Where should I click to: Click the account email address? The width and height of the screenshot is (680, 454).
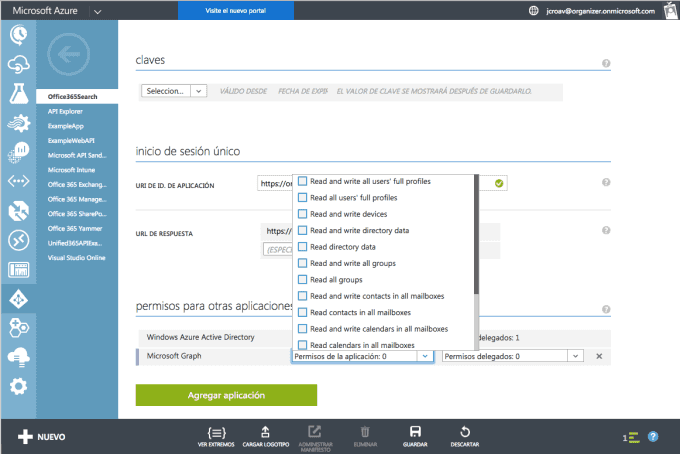(x=600, y=11)
